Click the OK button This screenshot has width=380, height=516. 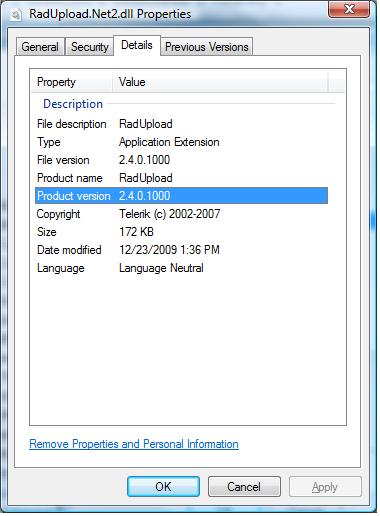click(163, 487)
